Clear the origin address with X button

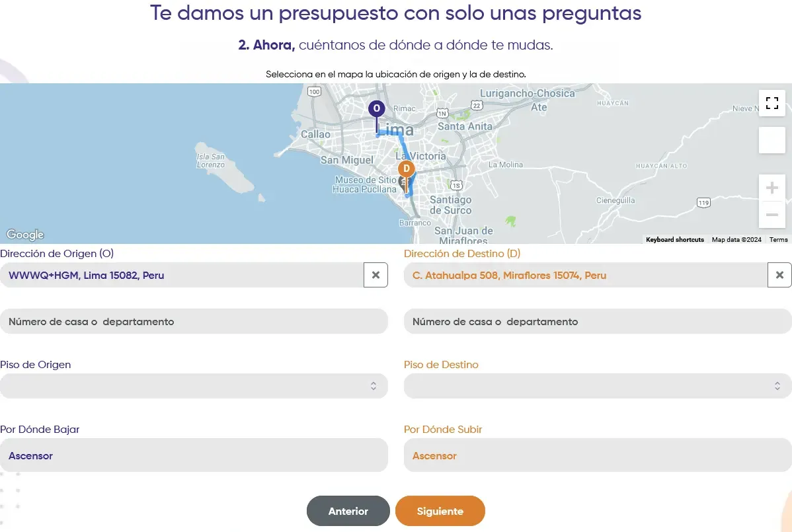pos(376,275)
